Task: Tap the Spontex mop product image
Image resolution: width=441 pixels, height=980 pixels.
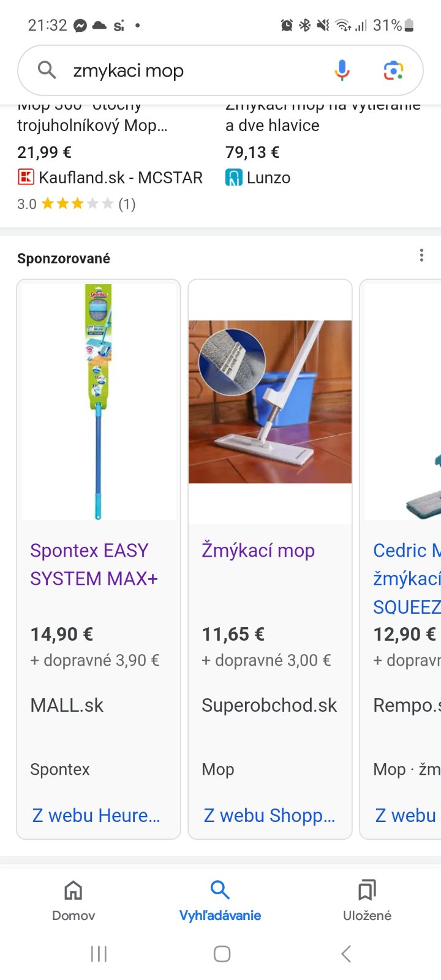Action: pos(99,402)
